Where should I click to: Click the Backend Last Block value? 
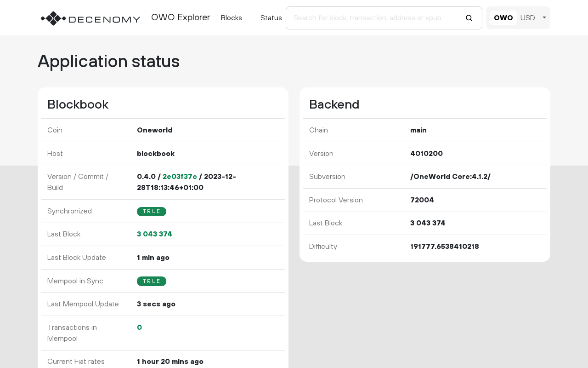click(428, 223)
